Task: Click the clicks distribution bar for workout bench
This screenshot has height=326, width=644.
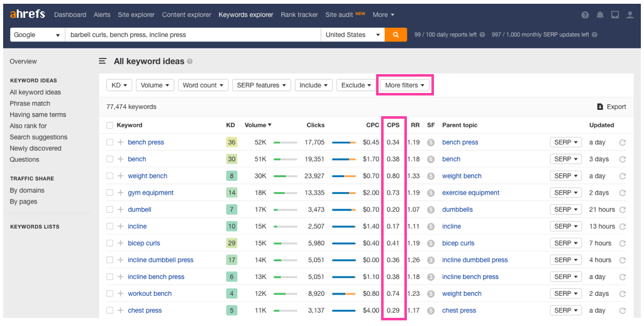Action: coord(344,293)
